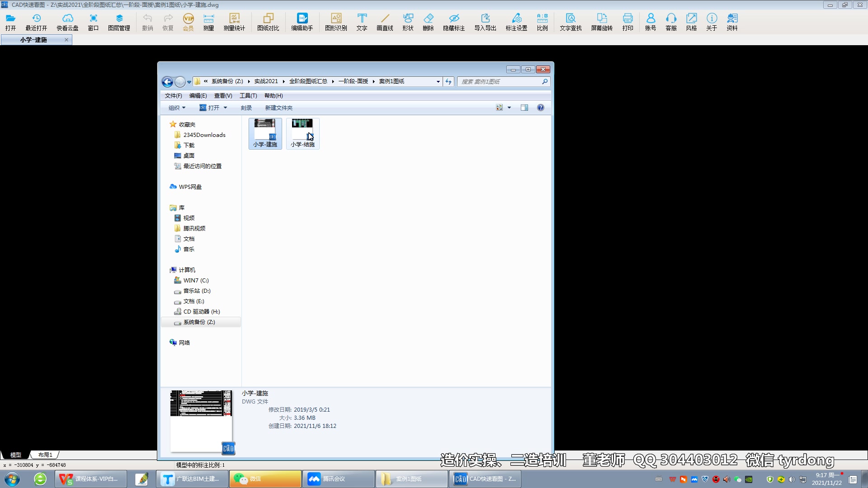The height and width of the screenshot is (488, 868).
Task: Toggle the explorer preview pane button
Action: click(x=524, y=108)
